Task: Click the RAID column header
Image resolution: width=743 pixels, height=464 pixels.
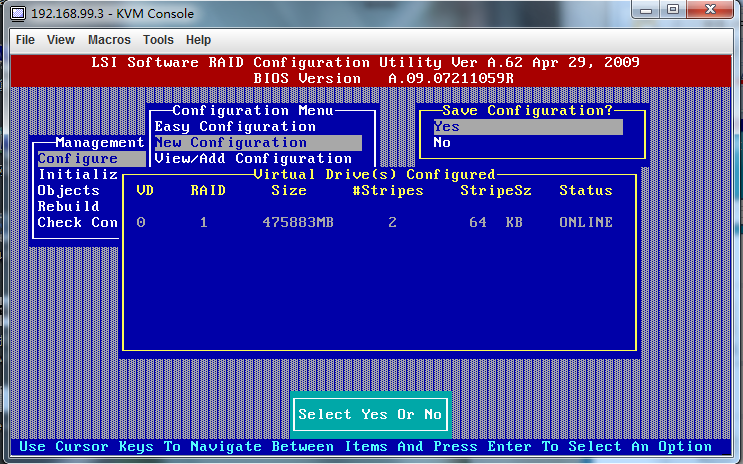Action: click(208, 191)
